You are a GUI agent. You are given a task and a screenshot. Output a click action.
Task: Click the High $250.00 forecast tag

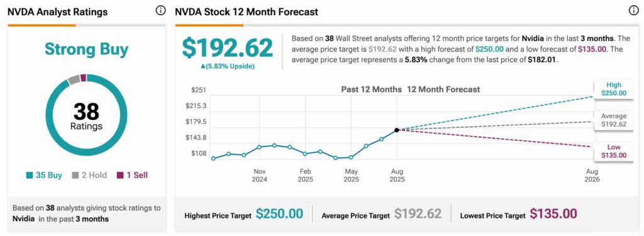(x=614, y=89)
